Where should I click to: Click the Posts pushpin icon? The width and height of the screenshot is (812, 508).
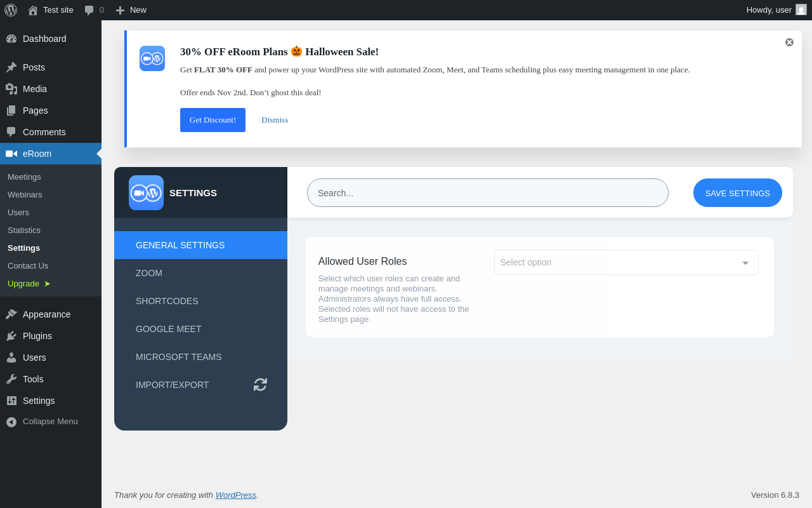click(11, 67)
